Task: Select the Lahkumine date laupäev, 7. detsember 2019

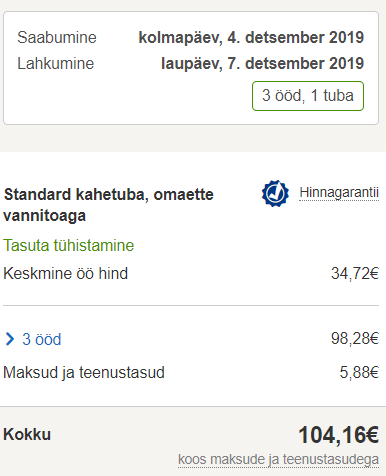Action: click(262, 63)
